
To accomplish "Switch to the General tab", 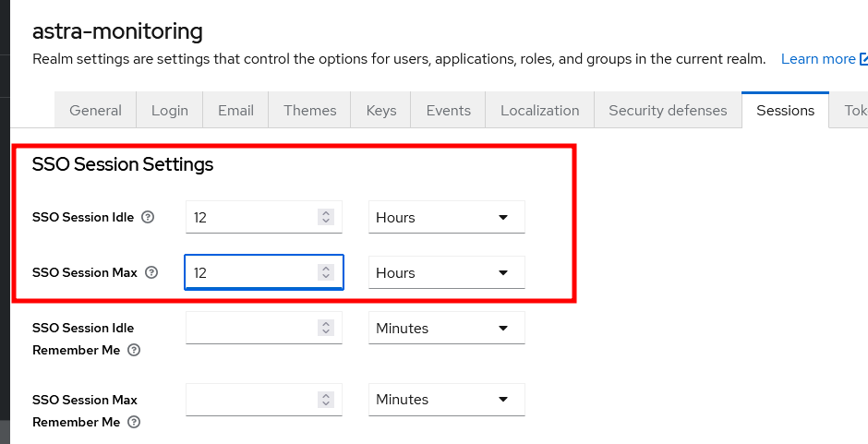I will 95,111.
